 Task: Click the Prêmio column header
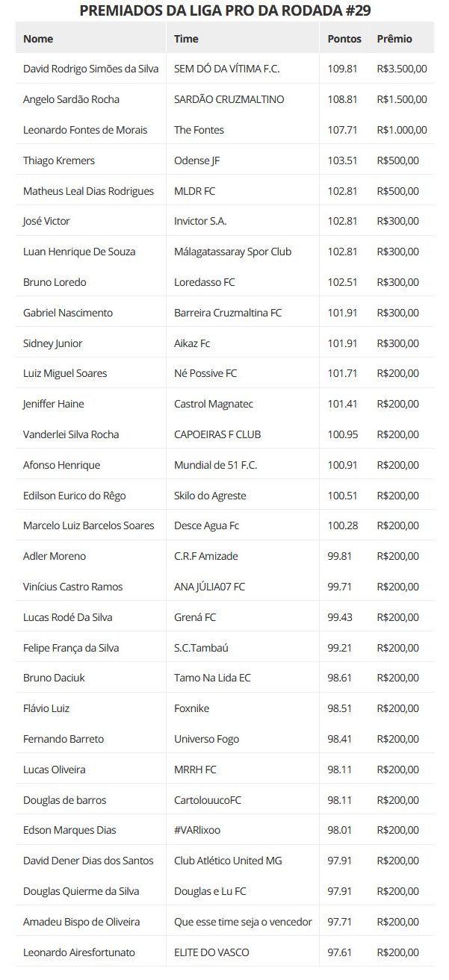(394, 39)
